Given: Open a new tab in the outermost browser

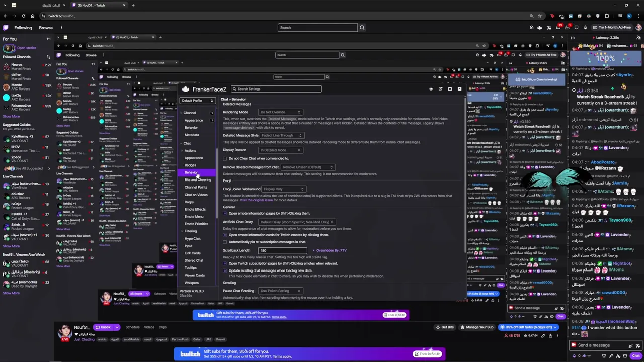Looking at the screenshot, I should pos(133,5).
